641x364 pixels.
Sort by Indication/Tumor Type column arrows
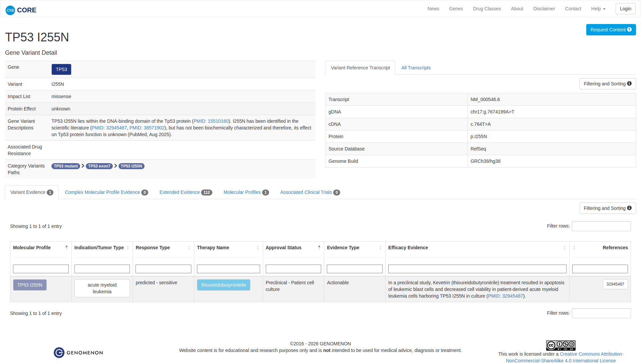click(128, 248)
